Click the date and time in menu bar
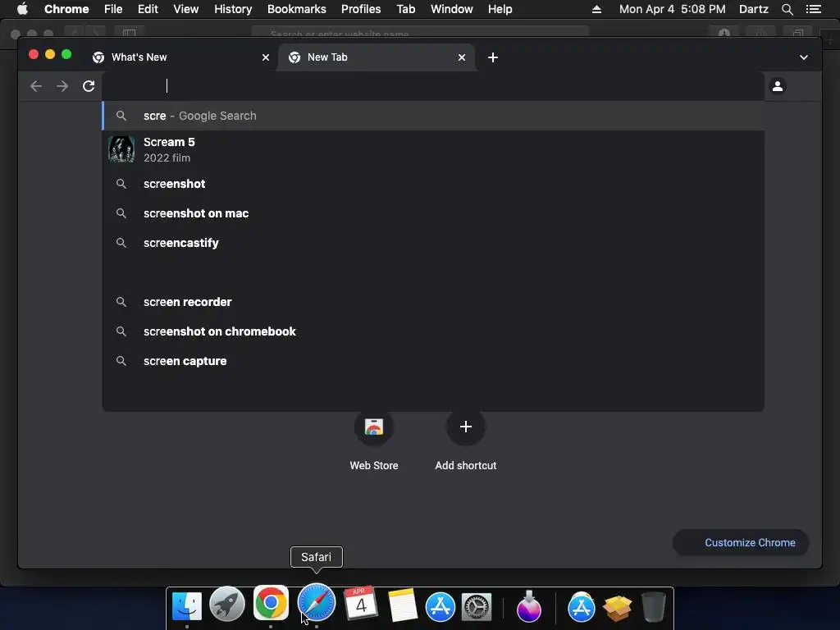The height and width of the screenshot is (630, 840). point(672,9)
